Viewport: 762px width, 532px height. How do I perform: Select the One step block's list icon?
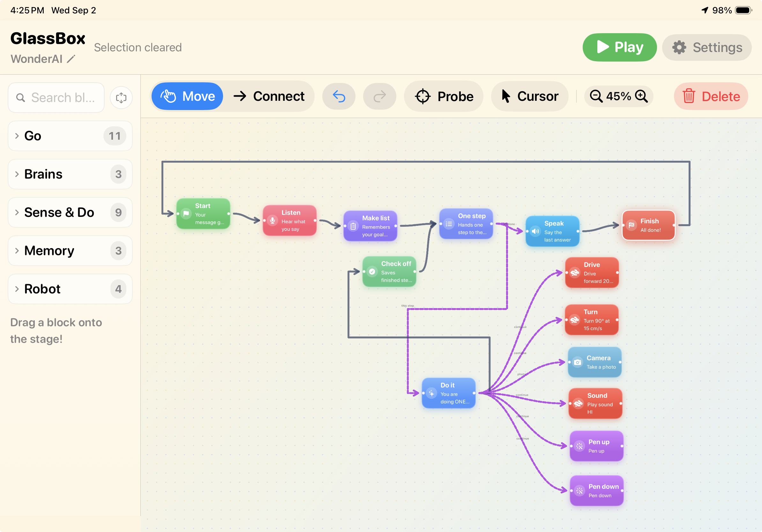449,224
